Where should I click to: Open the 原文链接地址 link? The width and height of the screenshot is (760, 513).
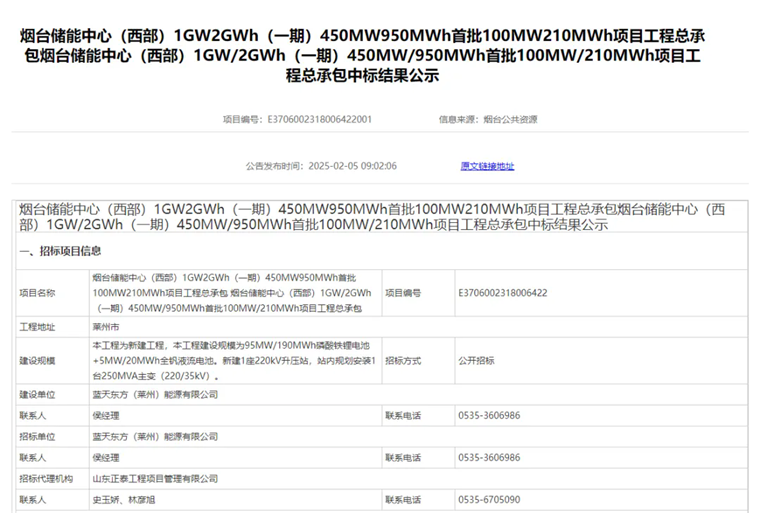(487, 166)
